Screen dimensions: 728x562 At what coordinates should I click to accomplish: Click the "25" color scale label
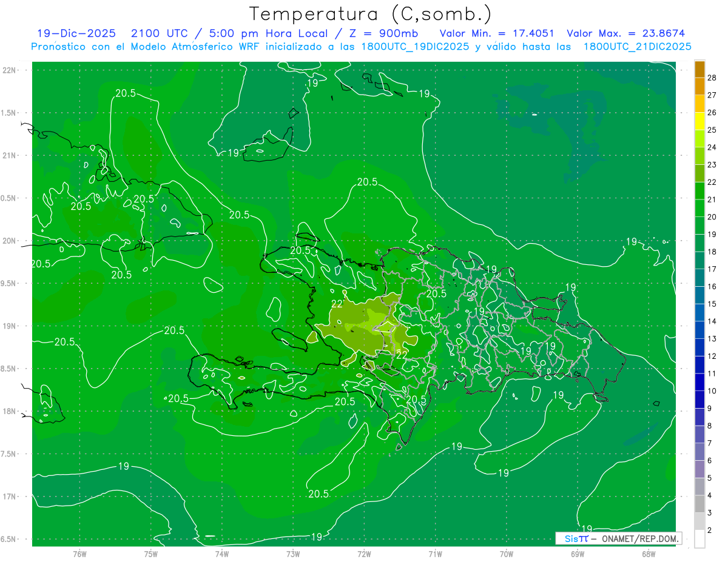pyautogui.click(x=712, y=130)
